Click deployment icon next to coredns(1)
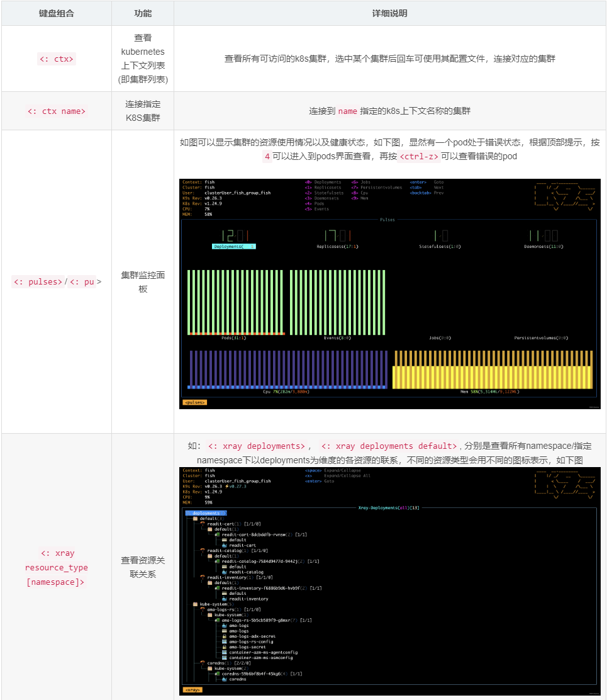The image size is (607, 700). pos(203,663)
